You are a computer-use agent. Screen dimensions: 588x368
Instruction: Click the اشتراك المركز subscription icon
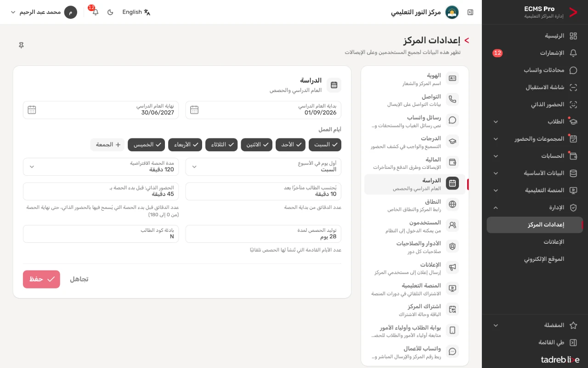tap(452, 310)
